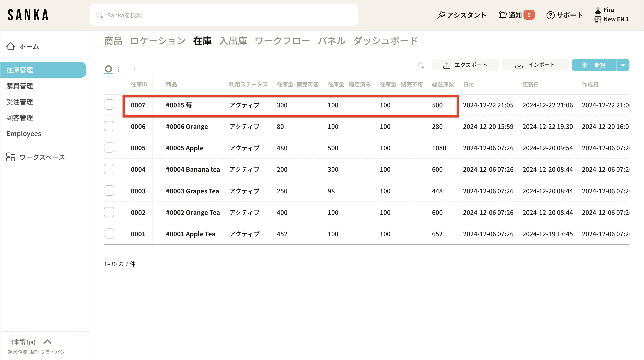644x360 pixels.
Task: Open the assistant wand icon
Action: tap(441, 15)
